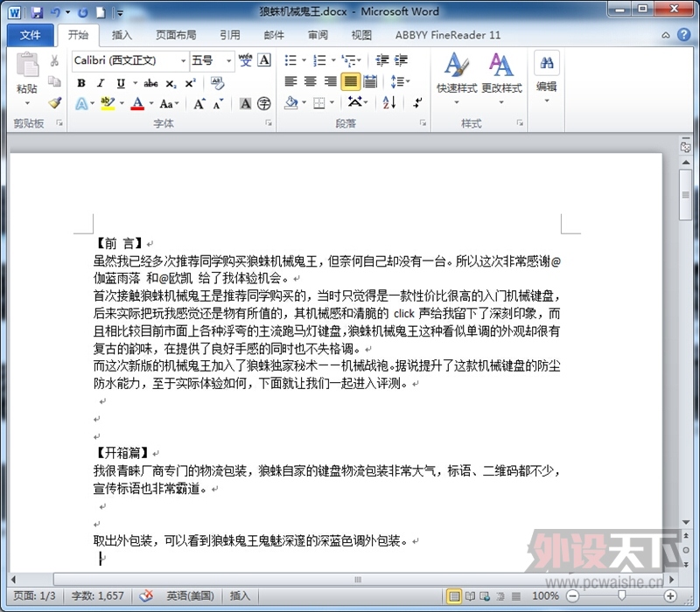Image resolution: width=700 pixels, height=612 pixels.
Task: Open the Change case Aa dropdown
Action: (x=169, y=104)
